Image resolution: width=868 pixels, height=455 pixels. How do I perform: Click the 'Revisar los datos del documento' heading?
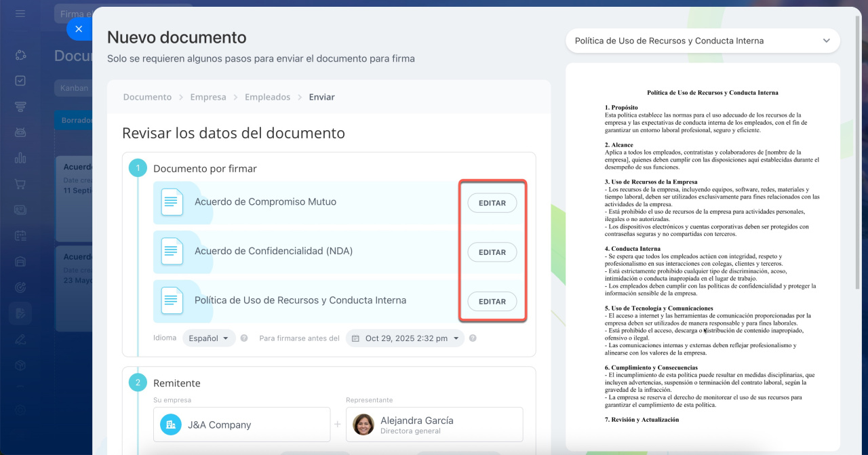coord(233,133)
